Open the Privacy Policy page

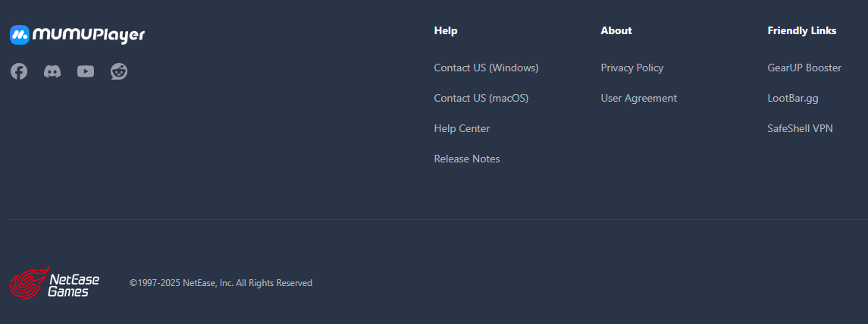(x=631, y=68)
